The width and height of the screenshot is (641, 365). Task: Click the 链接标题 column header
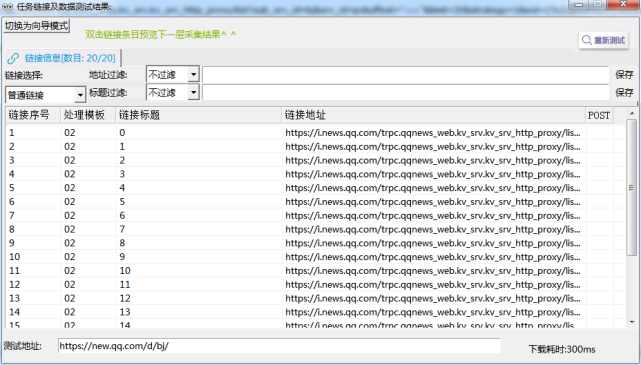coord(199,115)
